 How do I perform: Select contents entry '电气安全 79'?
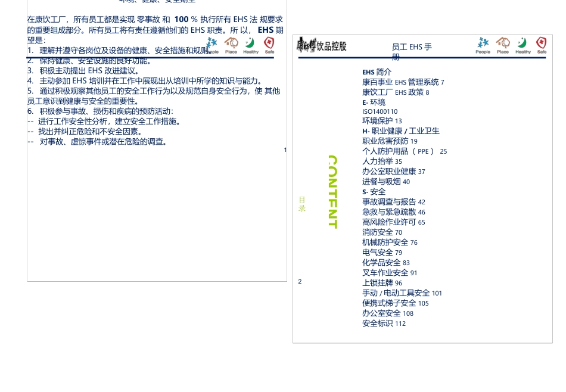(x=382, y=253)
